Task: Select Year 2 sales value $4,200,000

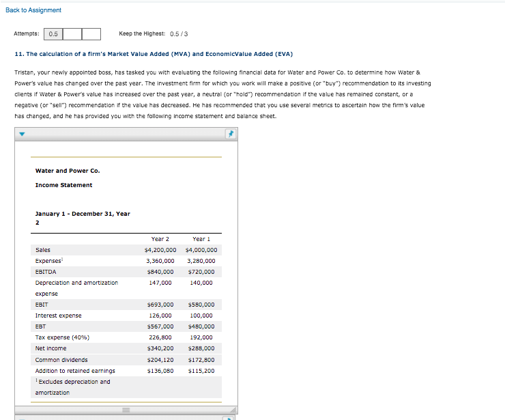Action: tap(160, 250)
